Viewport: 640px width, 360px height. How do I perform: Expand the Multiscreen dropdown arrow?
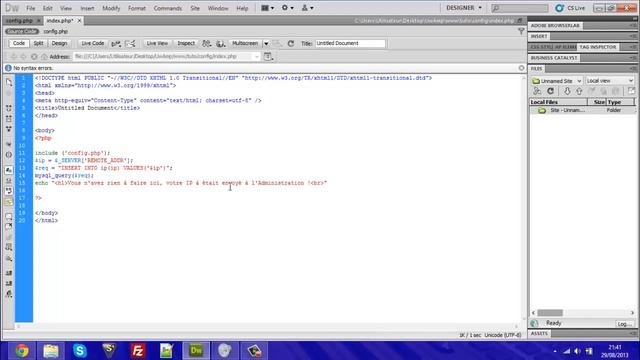(x=266, y=44)
